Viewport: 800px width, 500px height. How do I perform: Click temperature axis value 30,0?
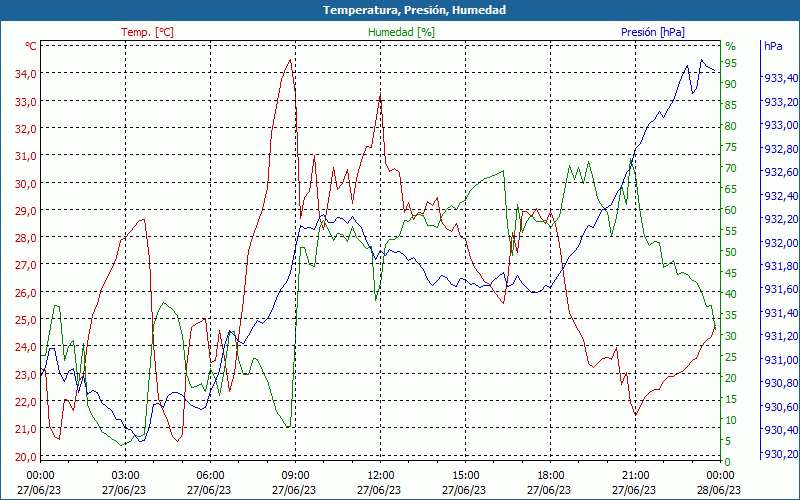(x=26, y=183)
